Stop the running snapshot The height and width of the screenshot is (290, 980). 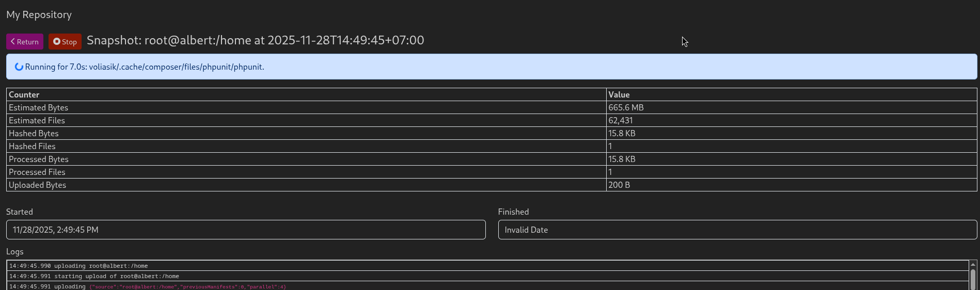pos(65,42)
